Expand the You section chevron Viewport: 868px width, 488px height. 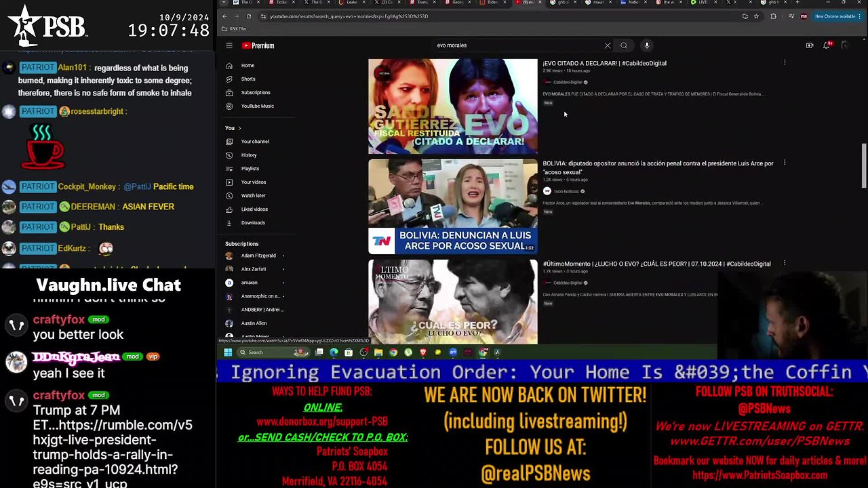[x=239, y=128]
